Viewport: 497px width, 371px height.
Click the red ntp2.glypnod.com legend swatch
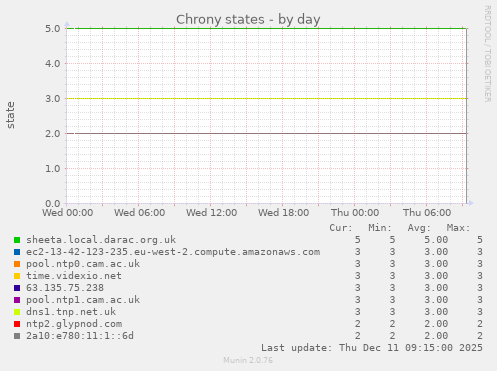(17, 324)
